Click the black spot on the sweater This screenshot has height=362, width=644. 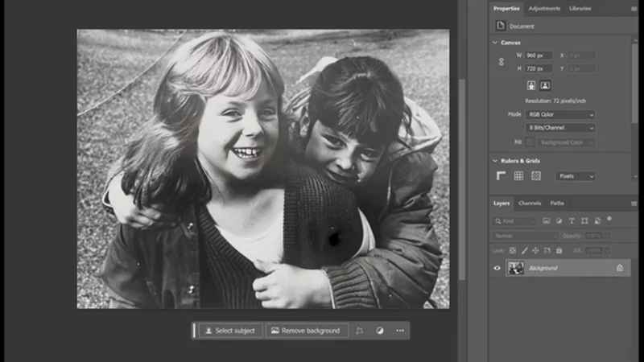click(x=335, y=238)
